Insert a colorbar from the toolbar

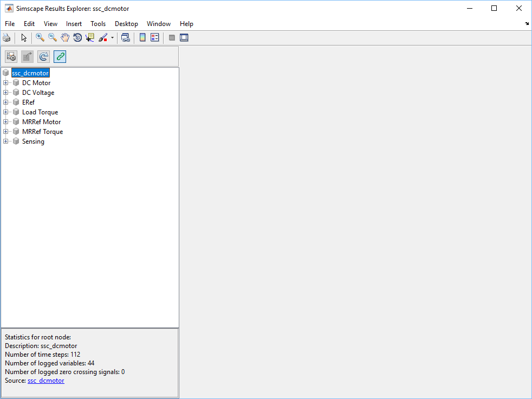pyautogui.click(x=142, y=38)
